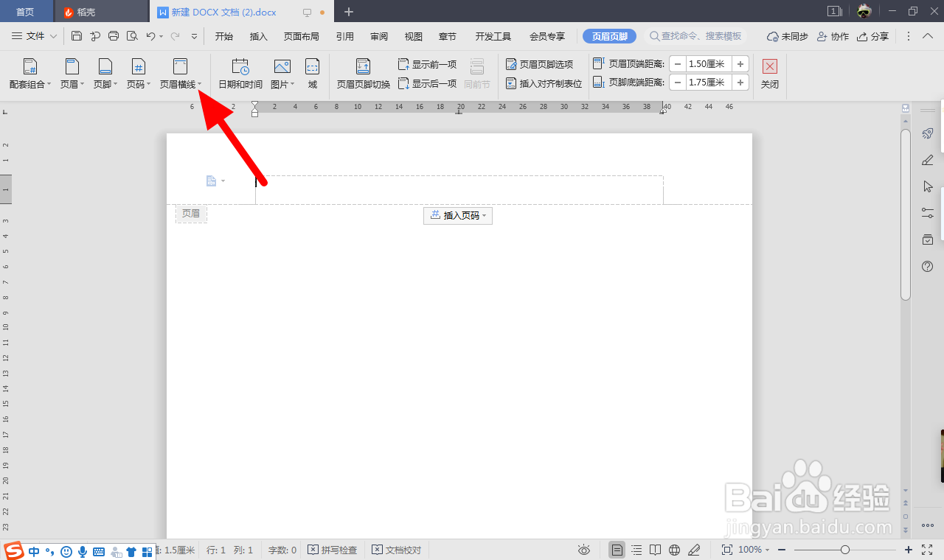Open the 插入页码 dropdown in document

(458, 215)
